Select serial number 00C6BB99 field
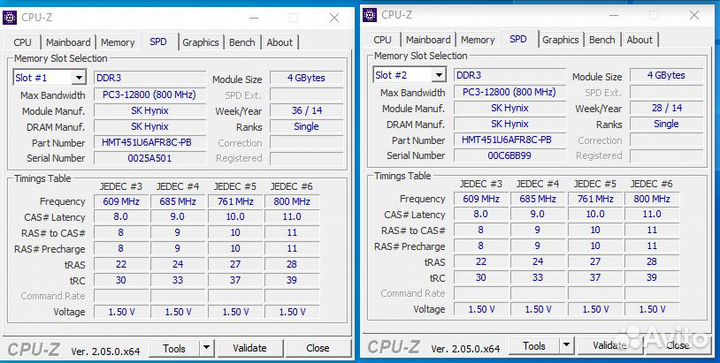The image size is (720, 363). pos(510,156)
